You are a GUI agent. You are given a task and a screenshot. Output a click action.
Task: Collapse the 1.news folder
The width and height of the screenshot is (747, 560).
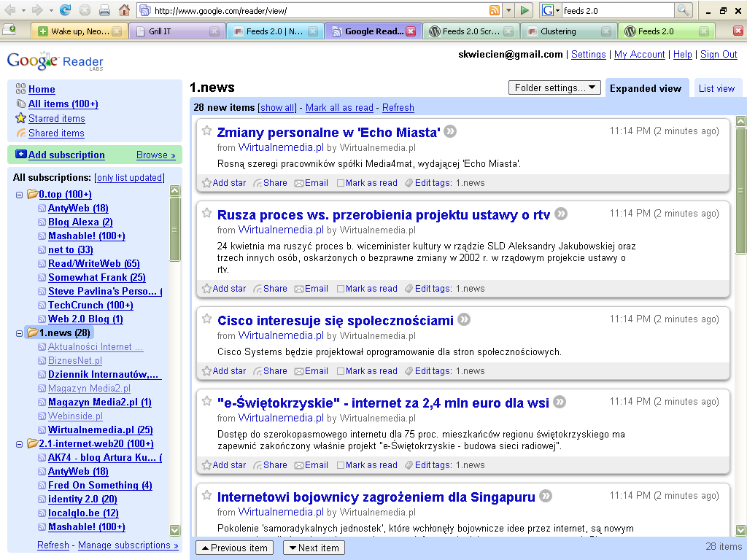(20, 333)
